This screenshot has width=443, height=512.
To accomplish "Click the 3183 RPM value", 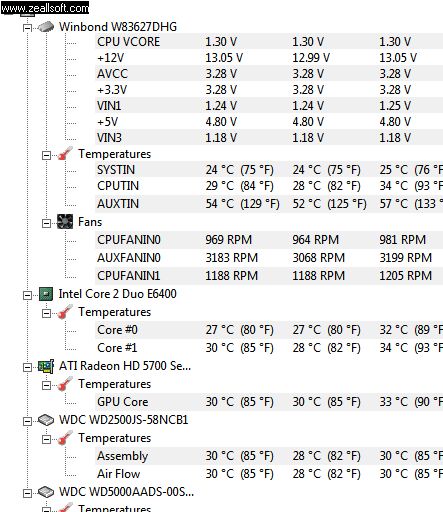I will click(232, 258).
